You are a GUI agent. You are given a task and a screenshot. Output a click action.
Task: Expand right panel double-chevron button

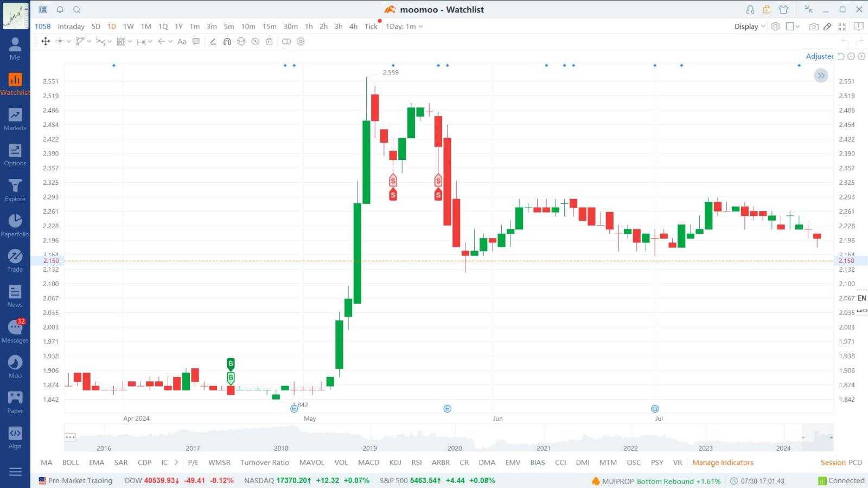821,76
